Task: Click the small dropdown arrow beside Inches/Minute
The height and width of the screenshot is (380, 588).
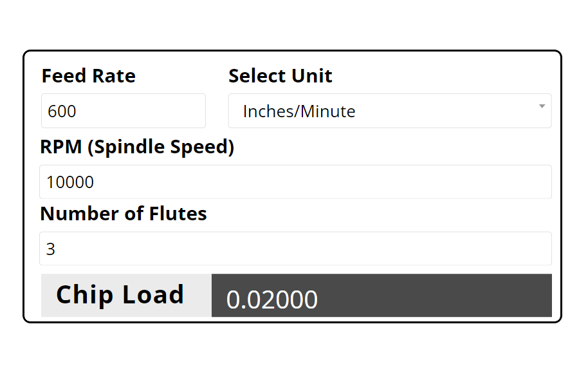Action: coord(542,106)
